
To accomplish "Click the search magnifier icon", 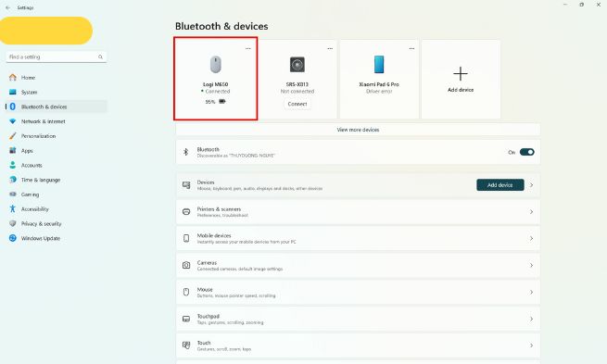I will [100, 56].
